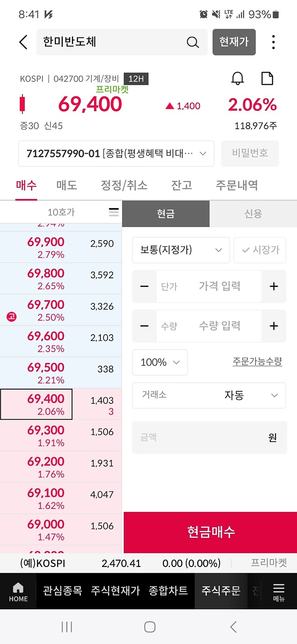
Task: Open the stock search with magnifier icon
Action: (193, 42)
